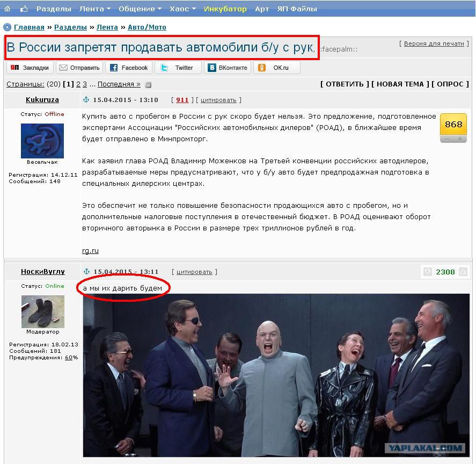Jump to Последняя » page

coord(119,84)
